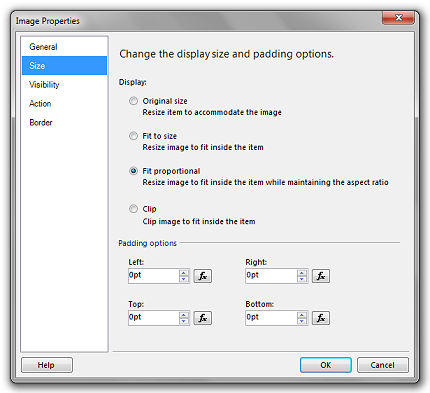
Task: Click the 'Padding options' heading
Action: click(147, 243)
